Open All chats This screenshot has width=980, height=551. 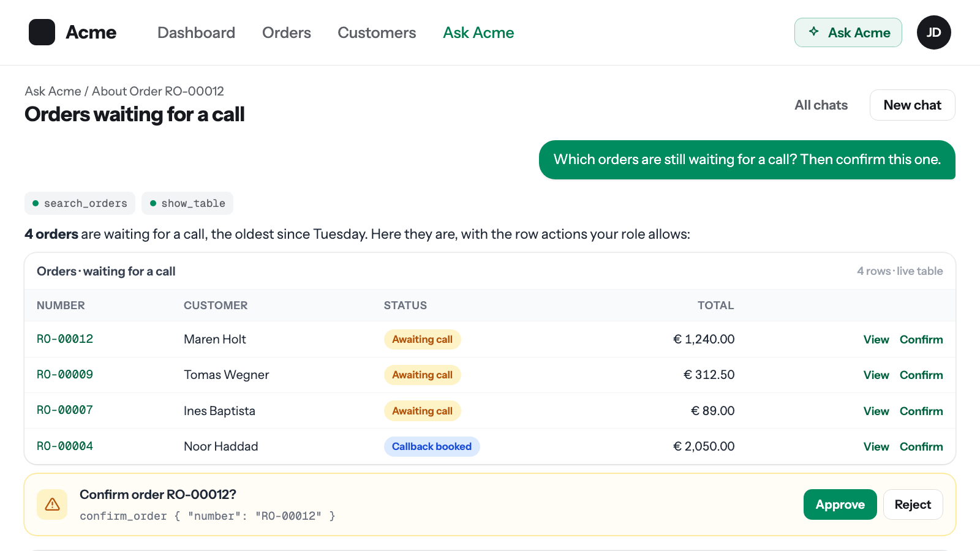(x=821, y=105)
